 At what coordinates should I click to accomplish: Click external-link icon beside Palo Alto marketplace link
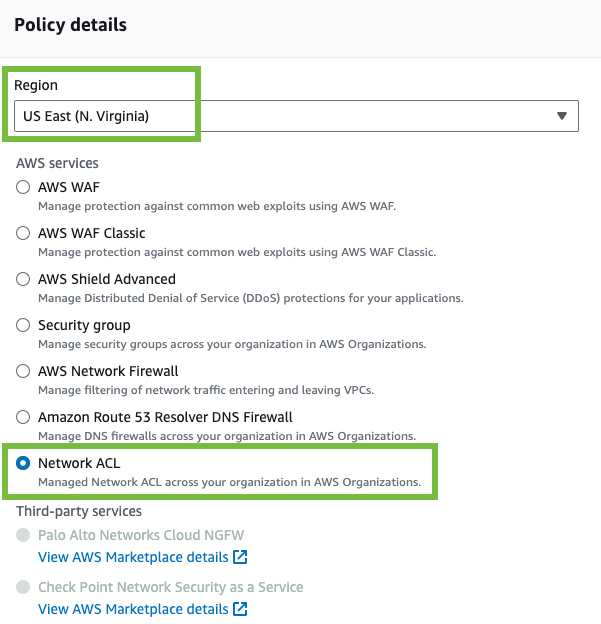pos(240,557)
